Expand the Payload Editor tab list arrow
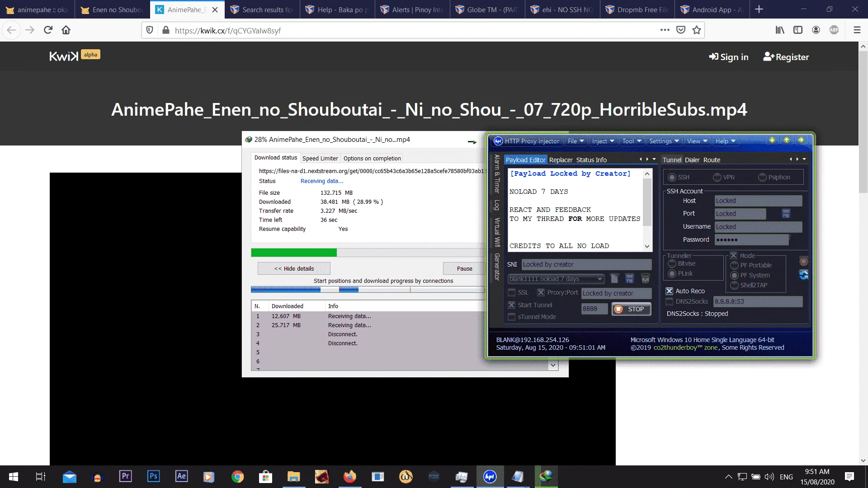The height and width of the screenshot is (488, 868). 654,159
